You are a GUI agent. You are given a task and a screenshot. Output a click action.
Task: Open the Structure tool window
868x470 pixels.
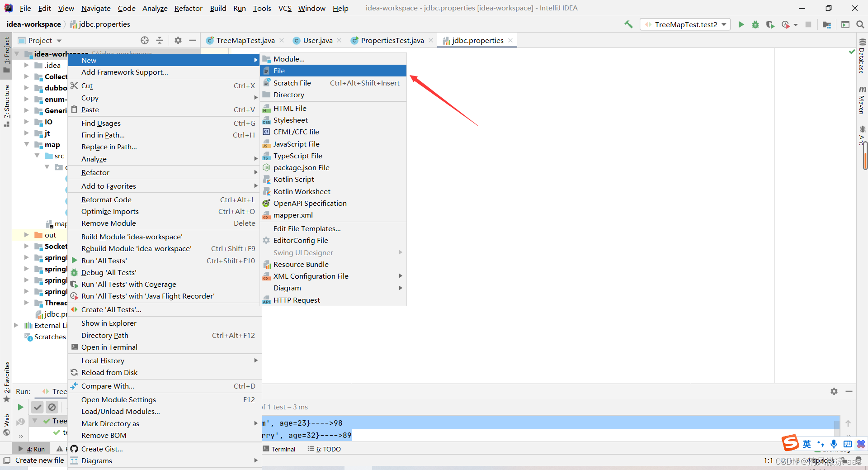click(6, 106)
